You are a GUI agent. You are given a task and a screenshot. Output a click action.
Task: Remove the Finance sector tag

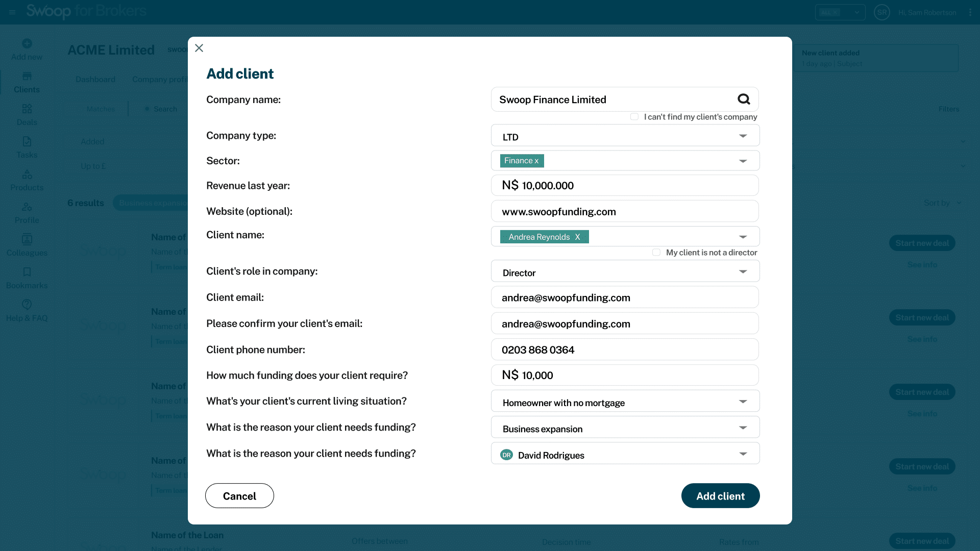[x=536, y=161]
